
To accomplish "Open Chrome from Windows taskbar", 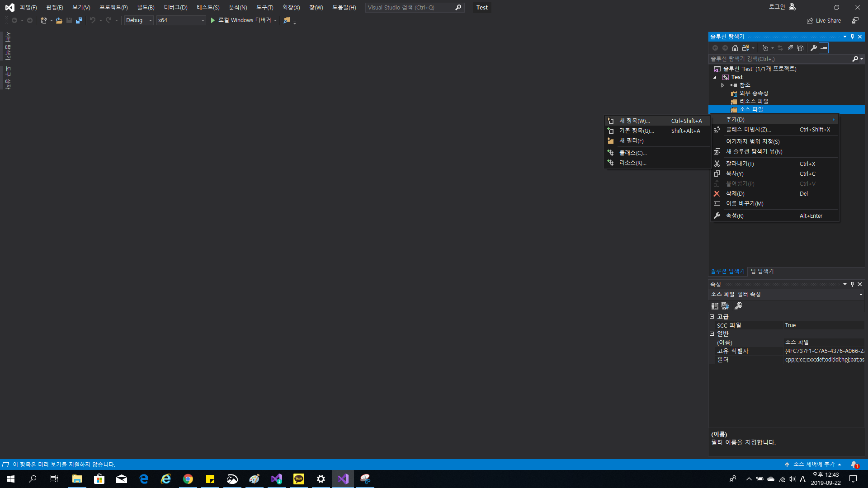I will point(188,479).
